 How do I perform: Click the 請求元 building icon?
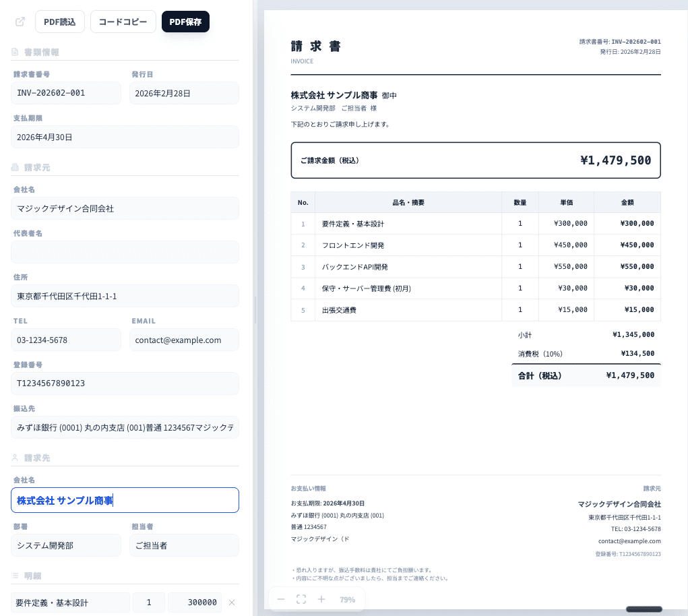click(15, 167)
